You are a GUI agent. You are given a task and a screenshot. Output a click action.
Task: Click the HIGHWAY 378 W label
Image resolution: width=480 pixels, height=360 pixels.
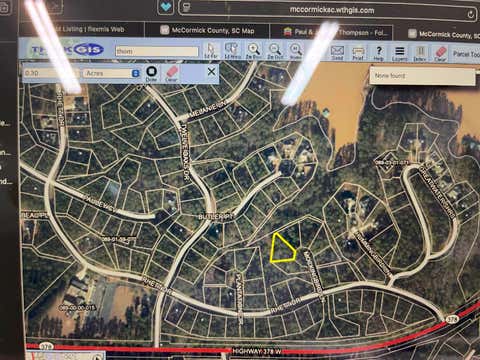click(x=257, y=351)
